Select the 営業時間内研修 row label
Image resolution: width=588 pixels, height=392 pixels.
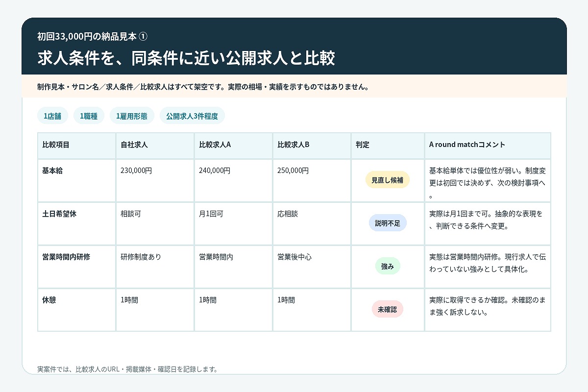coord(66,257)
